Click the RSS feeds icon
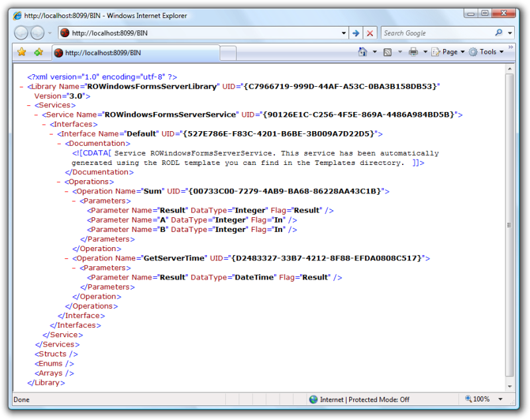The height and width of the screenshot is (420, 530). (x=387, y=51)
